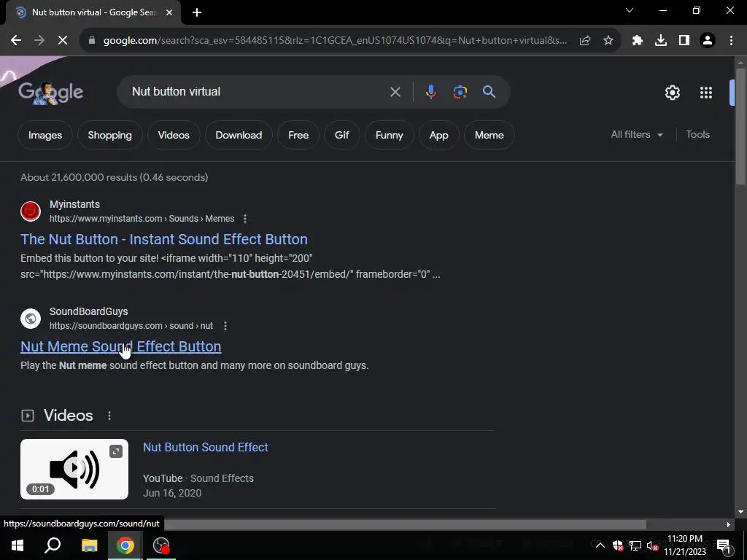
Task: Open the Windows Start menu
Action: [18, 545]
